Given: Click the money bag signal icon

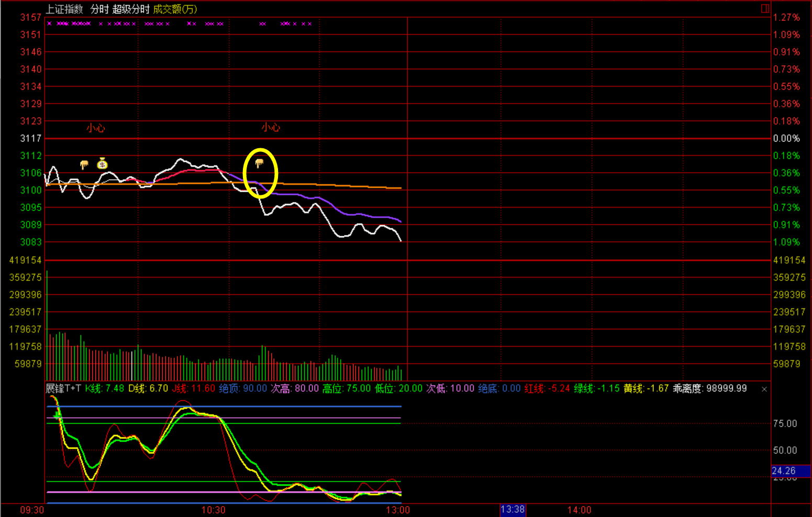Looking at the screenshot, I should click(102, 163).
